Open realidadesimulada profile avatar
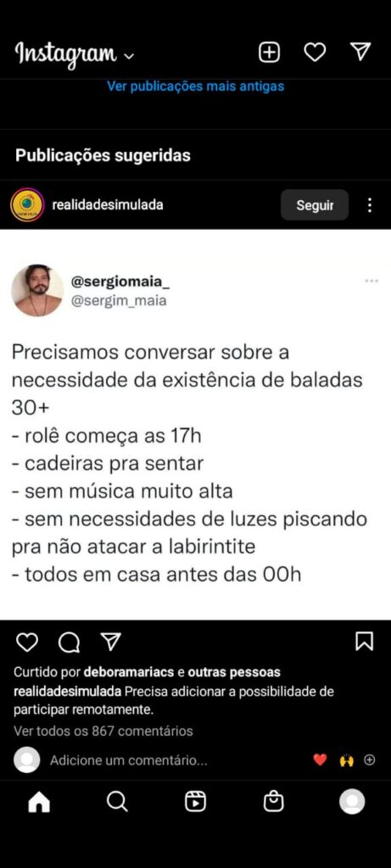Viewport: 391px width, 868px height. pos(27,205)
